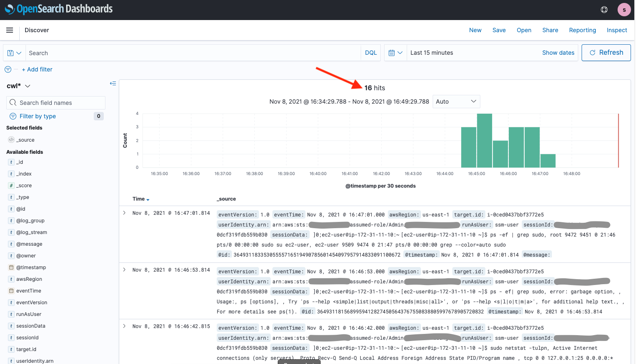The width and height of the screenshot is (636, 364).
Task: Click the OpenSearch Dashboards logo
Action: pos(59,9)
